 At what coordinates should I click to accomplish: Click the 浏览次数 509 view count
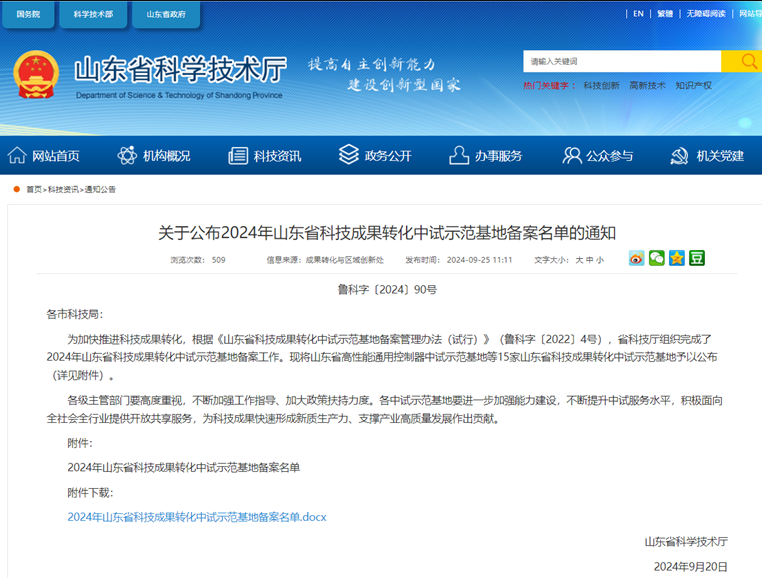[198, 260]
